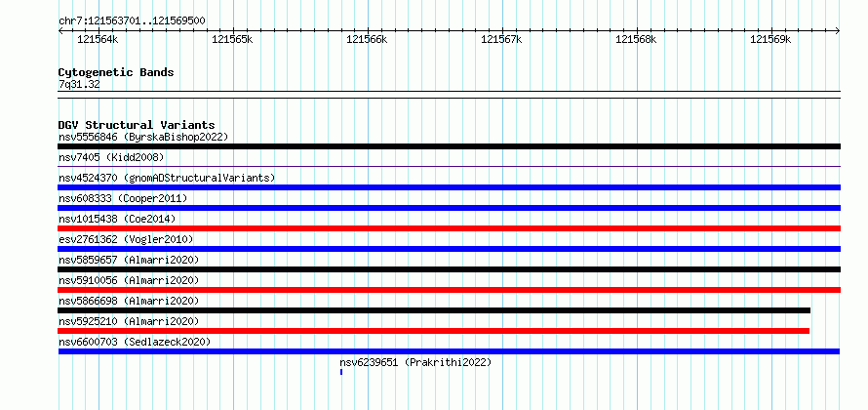The image size is (868, 410).
Task: Click the 121569k ruler tick label
Action: [770, 39]
